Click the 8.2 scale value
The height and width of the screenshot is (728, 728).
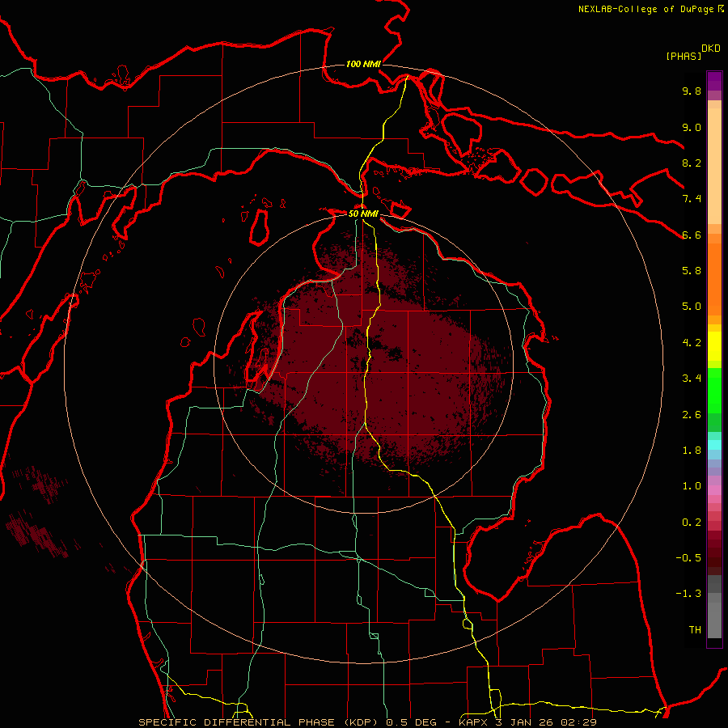(692, 163)
